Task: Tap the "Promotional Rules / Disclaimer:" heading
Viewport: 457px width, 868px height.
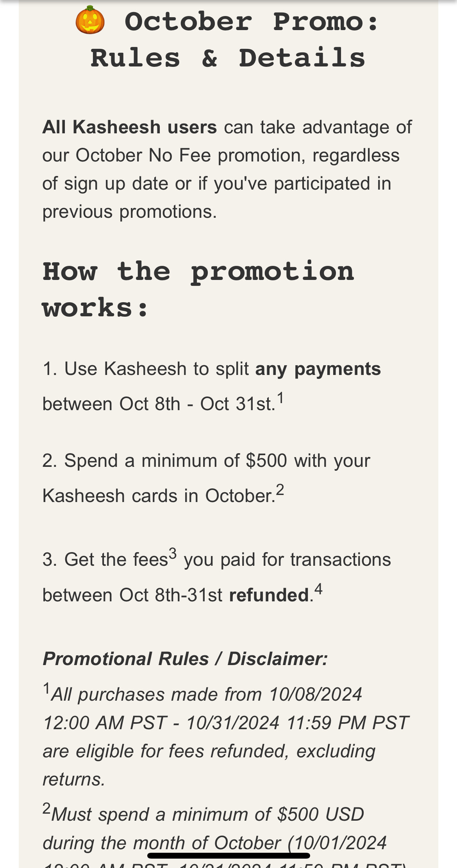Action: tap(185, 659)
